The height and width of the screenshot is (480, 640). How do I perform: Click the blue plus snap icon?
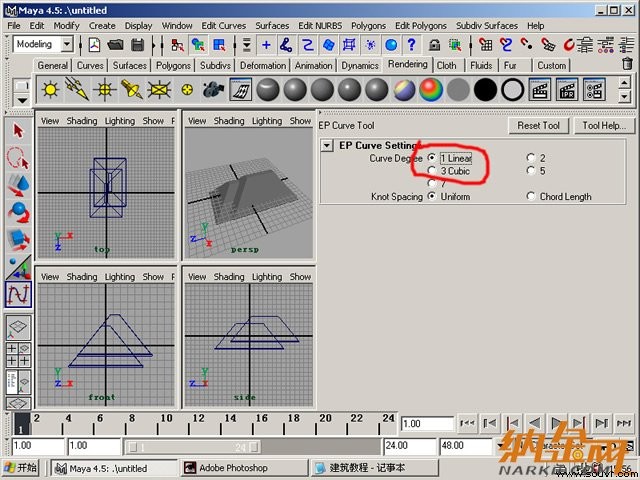click(266, 44)
